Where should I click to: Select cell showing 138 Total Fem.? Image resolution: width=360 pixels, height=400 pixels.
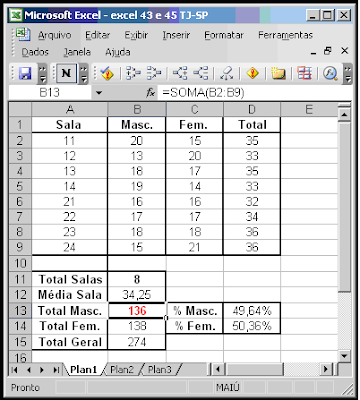(x=137, y=326)
